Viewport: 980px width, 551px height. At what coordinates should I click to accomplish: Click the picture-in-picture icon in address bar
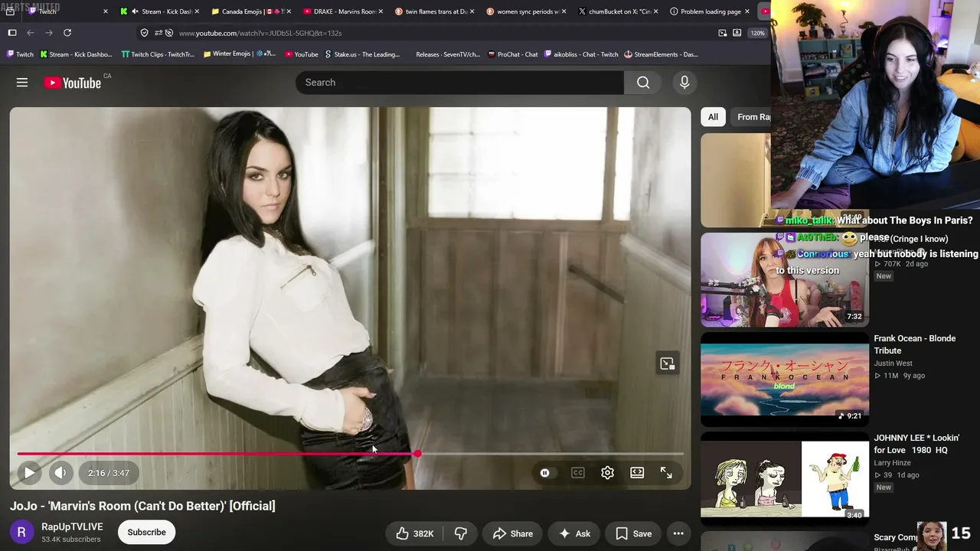pos(723,33)
